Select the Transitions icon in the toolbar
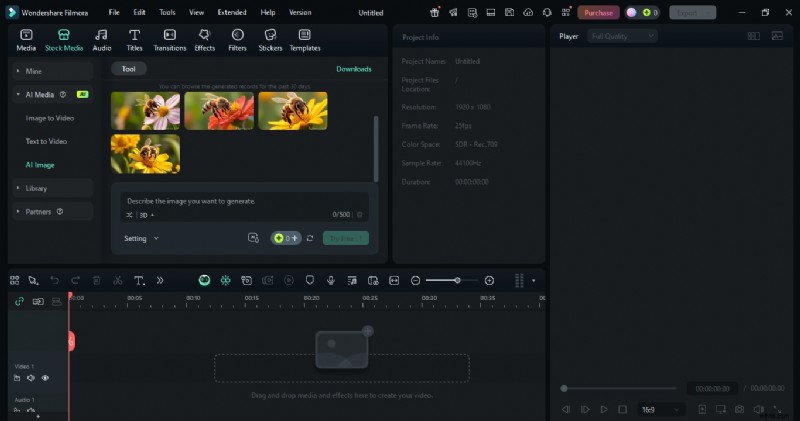The width and height of the screenshot is (800, 421). tap(170, 39)
